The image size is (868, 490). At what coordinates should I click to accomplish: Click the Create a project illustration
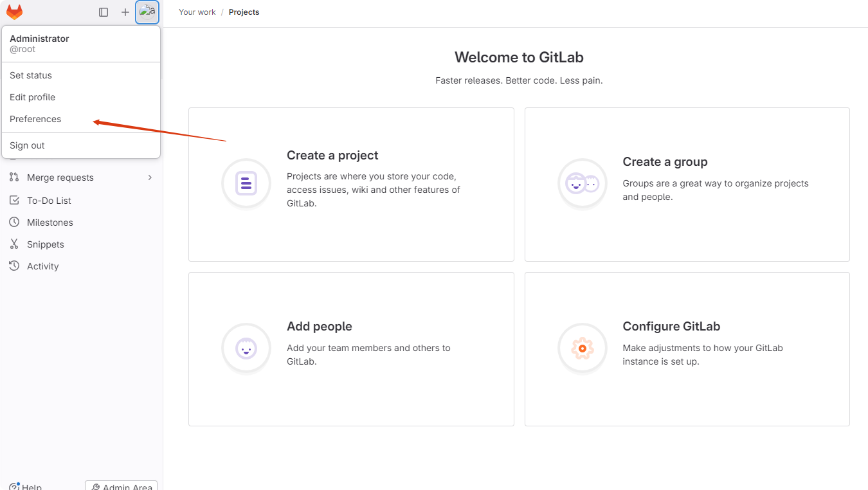pos(246,184)
